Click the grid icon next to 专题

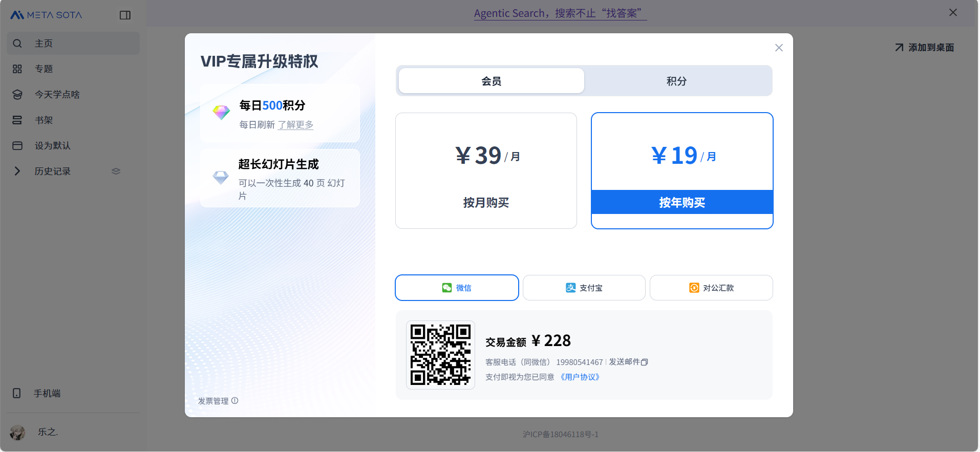(x=17, y=69)
